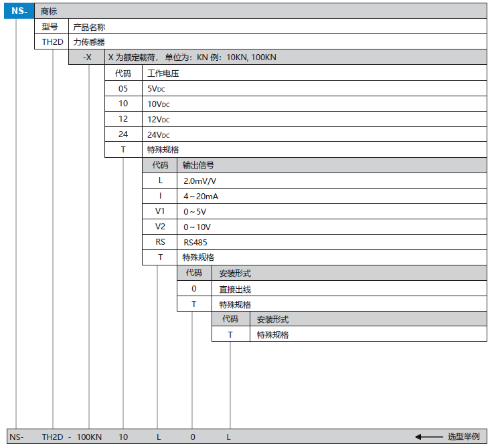Click the 直接出线 installation option
The image size is (492, 448).
tap(235, 289)
